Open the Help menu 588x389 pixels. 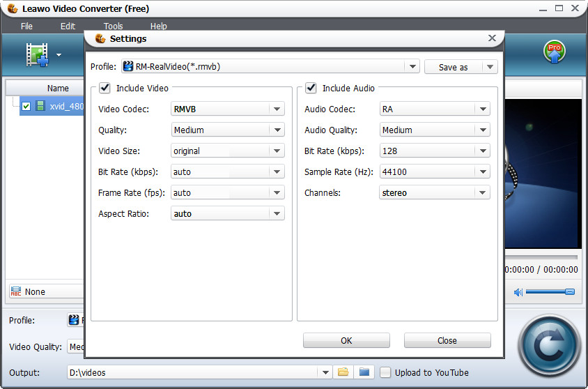tap(159, 26)
